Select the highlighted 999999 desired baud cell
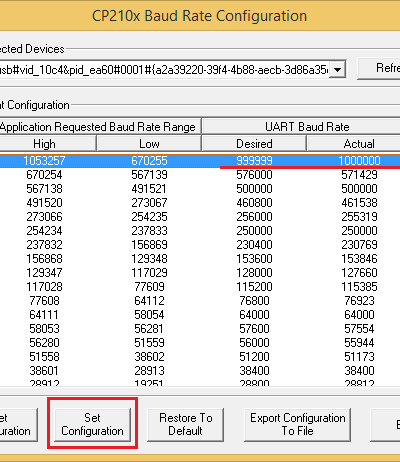 tap(254, 161)
